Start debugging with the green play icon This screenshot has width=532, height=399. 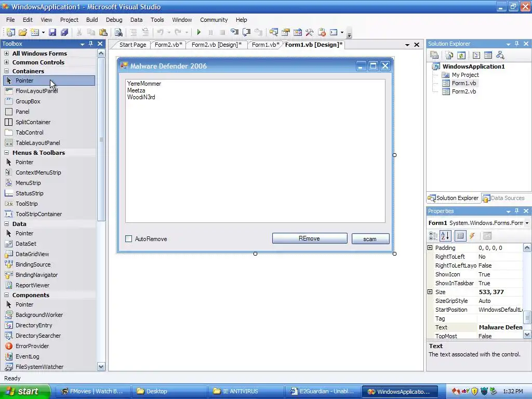point(199,32)
